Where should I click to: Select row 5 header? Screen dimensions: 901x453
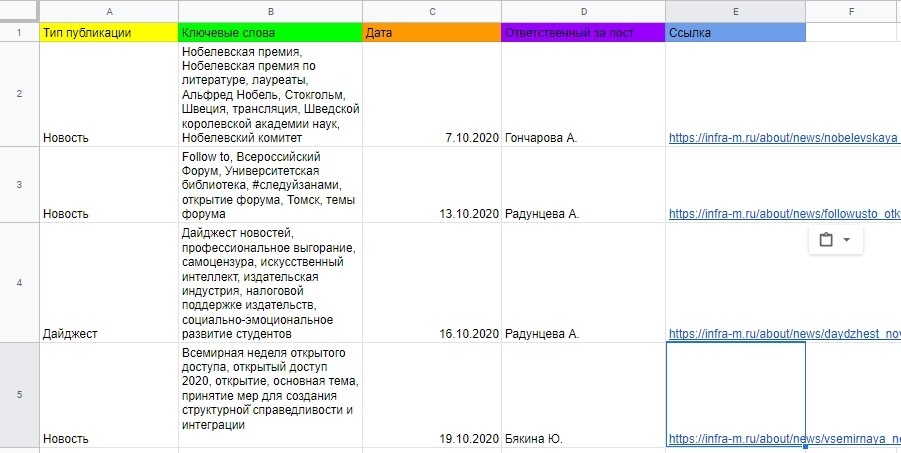(20, 394)
